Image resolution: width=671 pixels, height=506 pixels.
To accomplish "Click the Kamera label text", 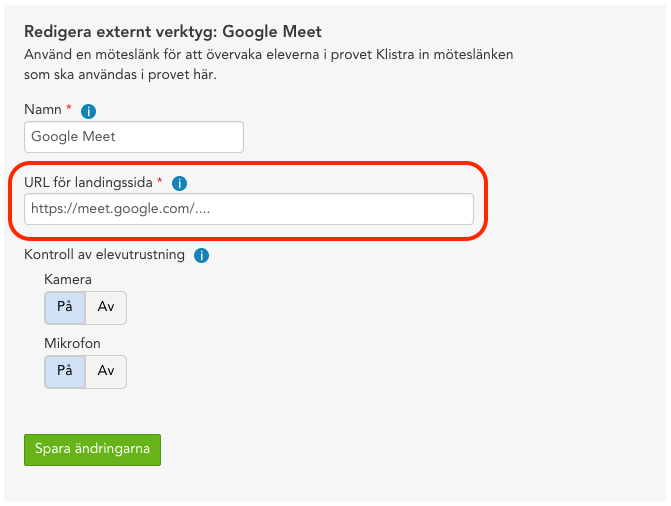I will coord(68,279).
